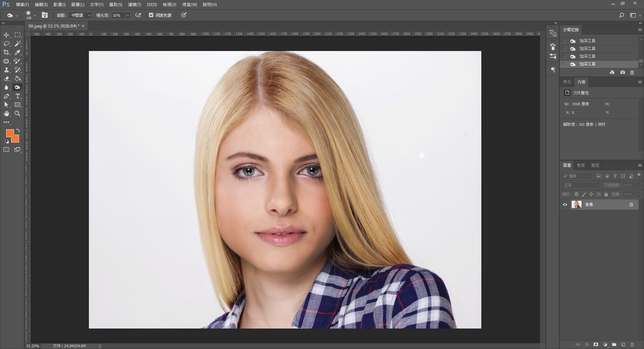Screen dimensions: 644x349
Task: Expand the 曝光度 slider dropdown arrow
Action: click(127, 15)
